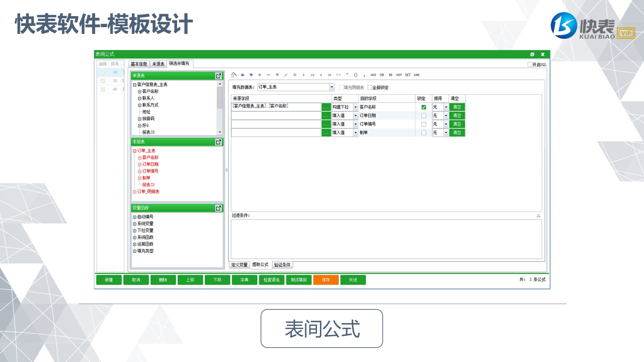Image resolution: width=644 pixels, height=362 pixels.
Task: Open sort dropdown for 客户名称 row
Action: point(446,107)
